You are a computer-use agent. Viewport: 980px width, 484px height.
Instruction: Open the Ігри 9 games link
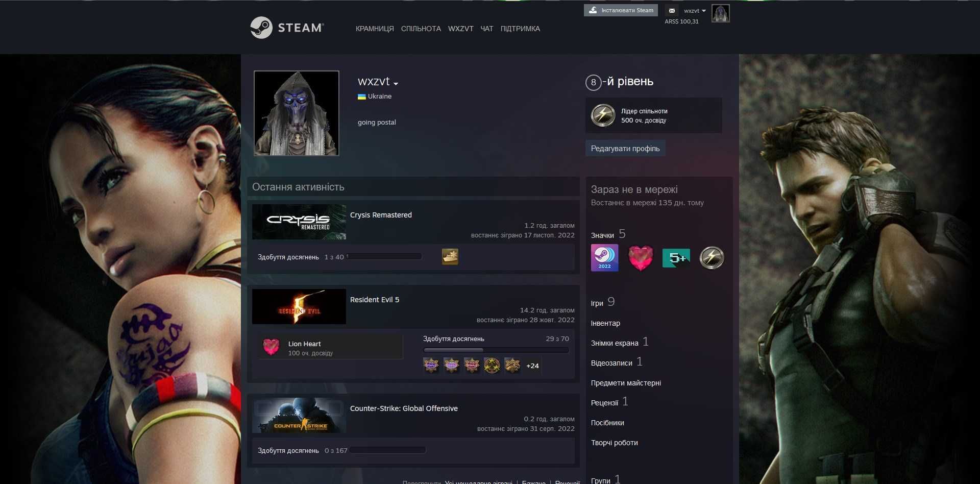pos(603,302)
